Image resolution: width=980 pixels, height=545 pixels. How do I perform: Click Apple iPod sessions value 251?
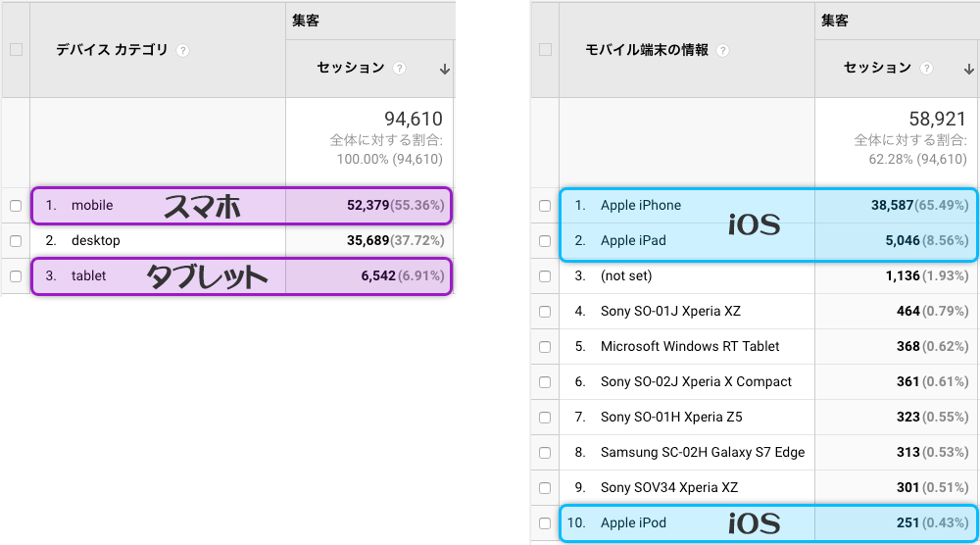pos(908,523)
